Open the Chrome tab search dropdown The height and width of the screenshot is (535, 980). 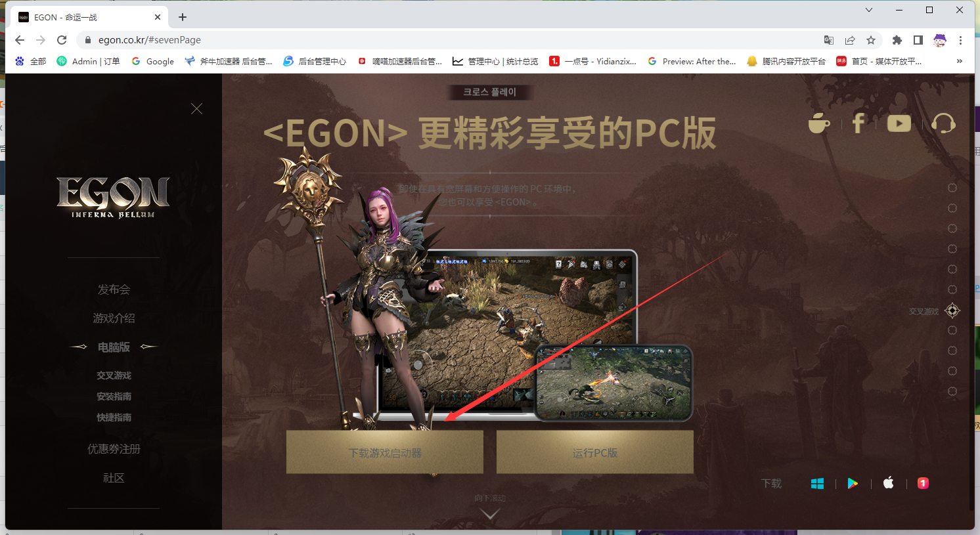[869, 10]
